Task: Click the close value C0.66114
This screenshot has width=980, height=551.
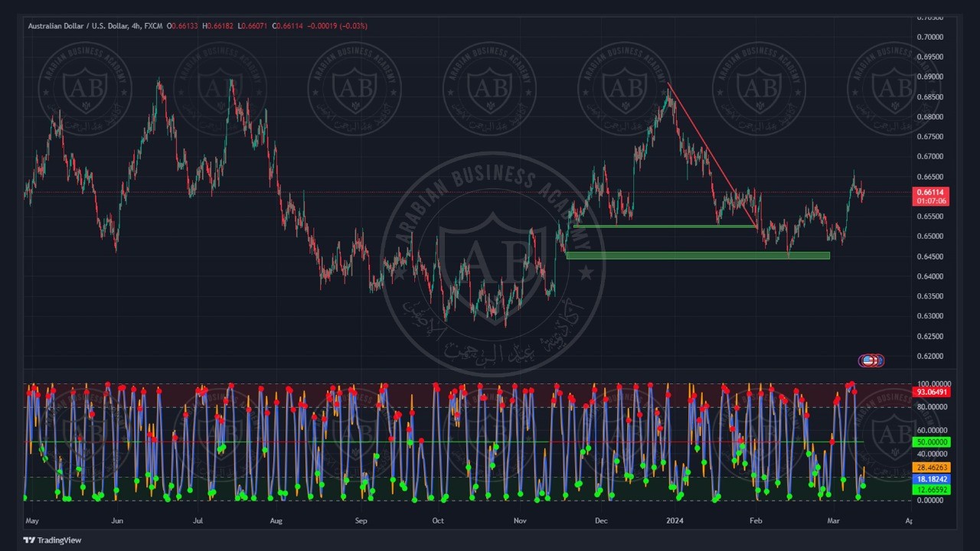Action: click(288, 26)
